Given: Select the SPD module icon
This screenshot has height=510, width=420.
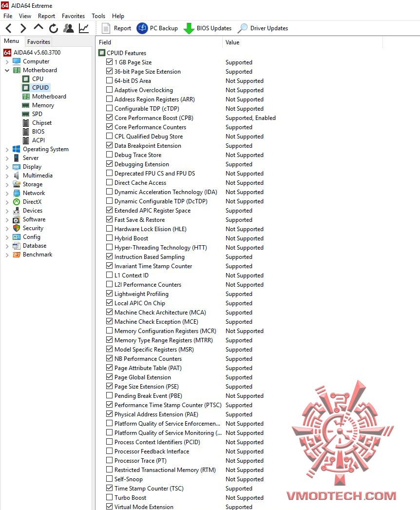Looking at the screenshot, I should pyautogui.click(x=26, y=114).
